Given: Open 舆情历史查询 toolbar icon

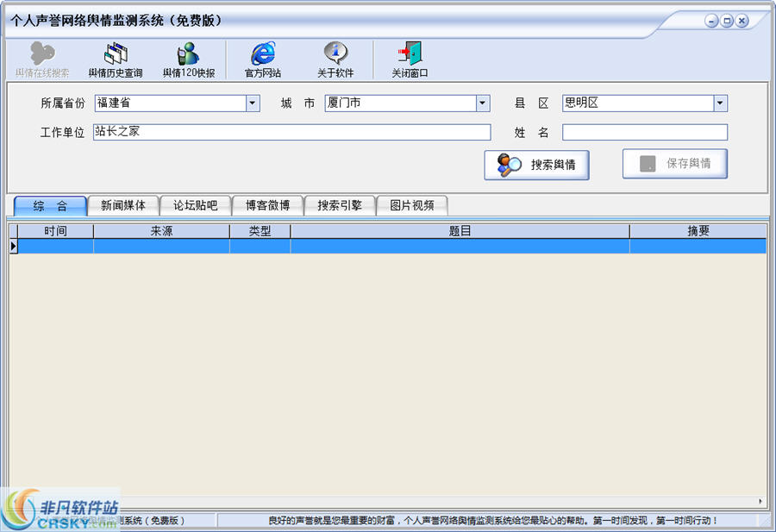Looking at the screenshot, I should point(116,59).
